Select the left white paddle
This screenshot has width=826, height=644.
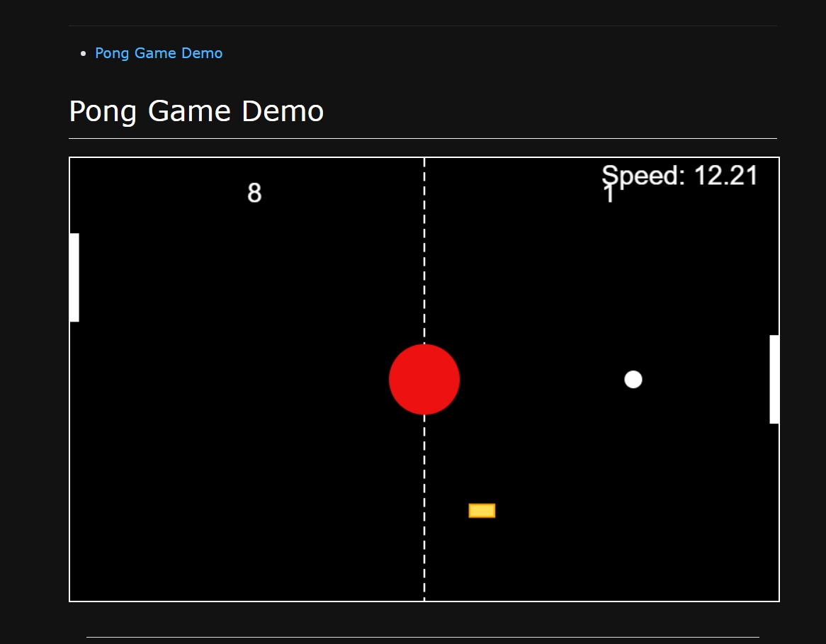(75, 276)
